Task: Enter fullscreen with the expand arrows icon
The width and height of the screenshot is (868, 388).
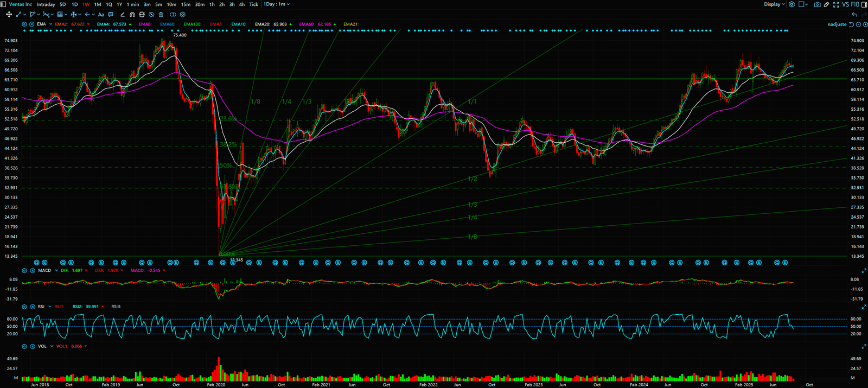Action: pos(836,4)
